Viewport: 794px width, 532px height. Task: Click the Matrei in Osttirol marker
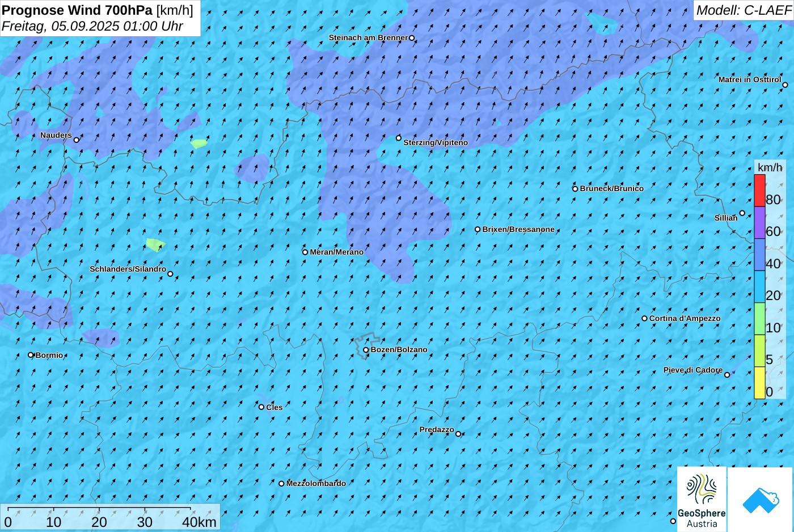click(785, 85)
